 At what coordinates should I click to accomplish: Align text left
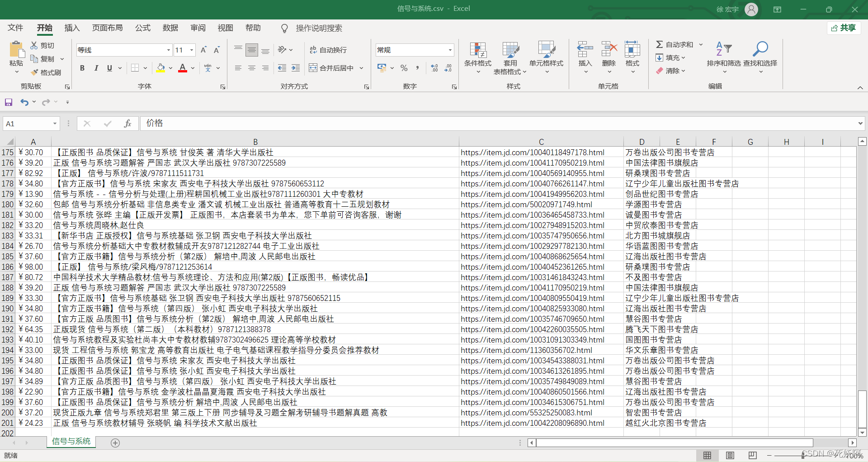tap(238, 68)
